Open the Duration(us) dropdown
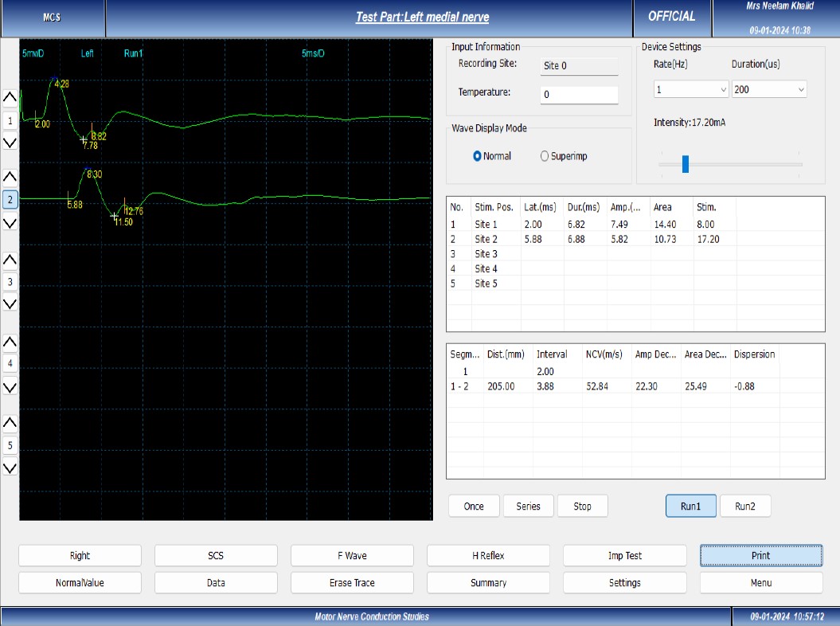 click(769, 89)
